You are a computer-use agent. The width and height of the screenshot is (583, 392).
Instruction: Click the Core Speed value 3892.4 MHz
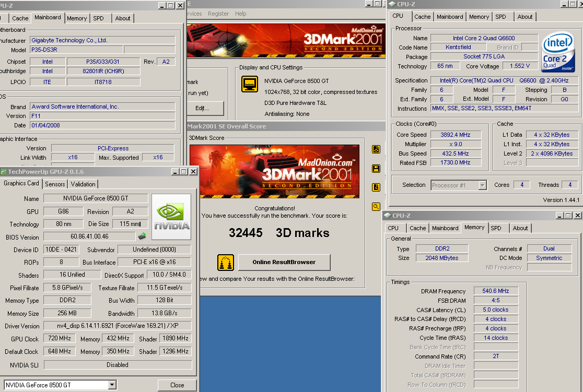456,135
